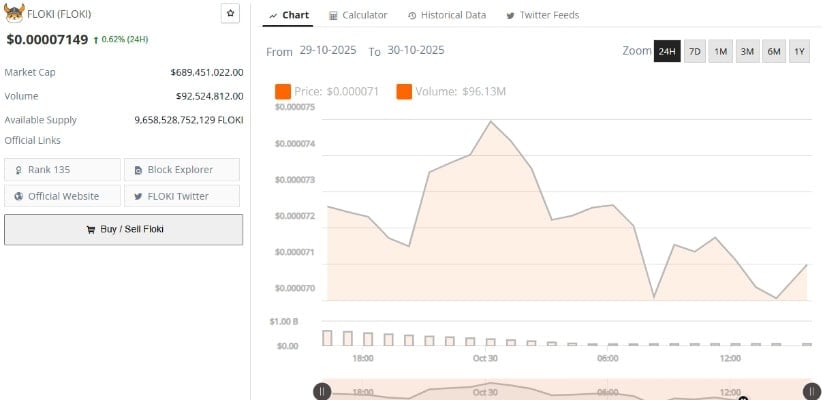Click the ribbon icon beside Rank 135
The image size is (825, 400).
tap(19, 170)
